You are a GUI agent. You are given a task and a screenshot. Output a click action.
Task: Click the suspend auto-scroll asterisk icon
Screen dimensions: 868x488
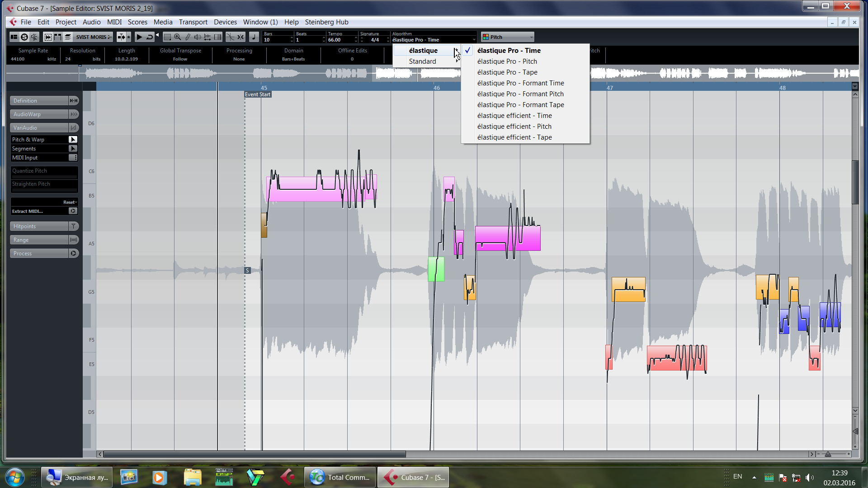129,37
